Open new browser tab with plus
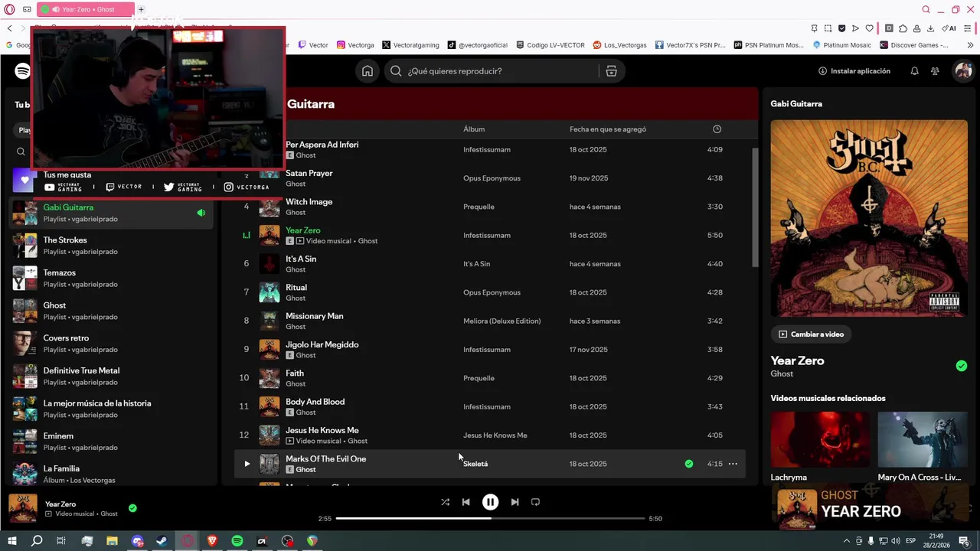Screen dimensions: 980x551 pos(141,9)
